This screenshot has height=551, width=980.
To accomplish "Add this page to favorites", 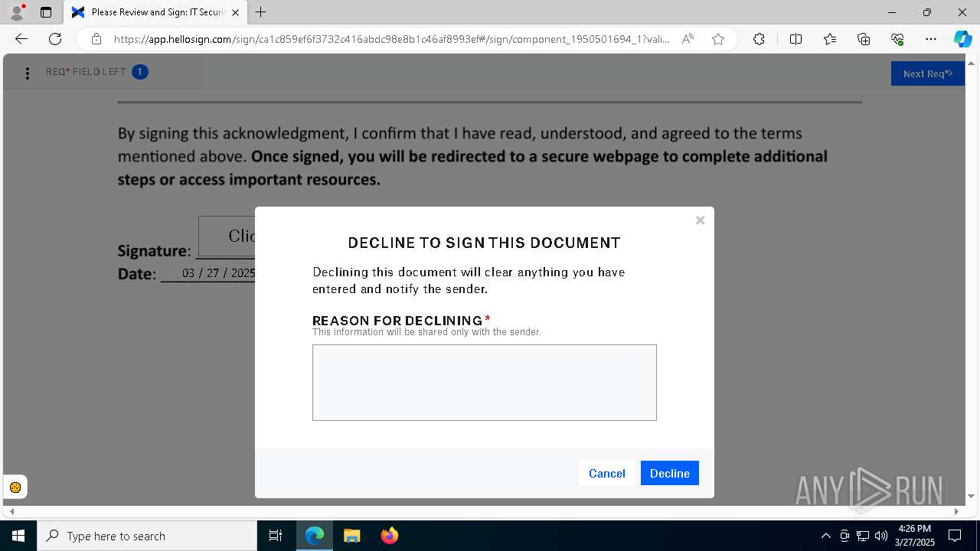I will point(718,39).
